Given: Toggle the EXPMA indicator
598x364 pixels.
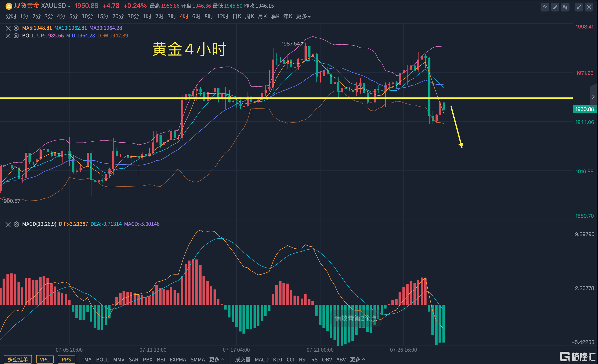Looking at the screenshot, I should (x=178, y=360).
